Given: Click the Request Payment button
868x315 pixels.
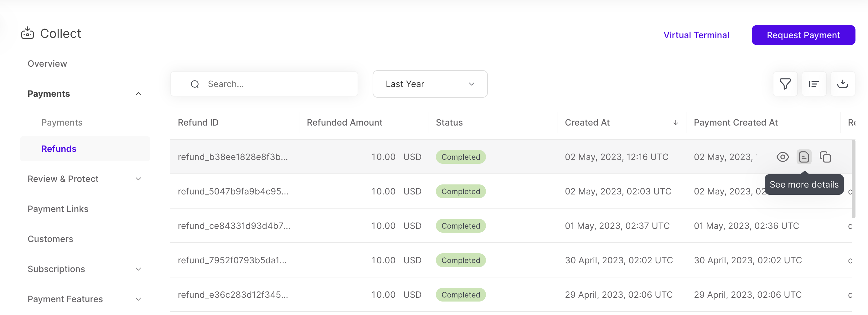Looking at the screenshot, I should 803,35.
